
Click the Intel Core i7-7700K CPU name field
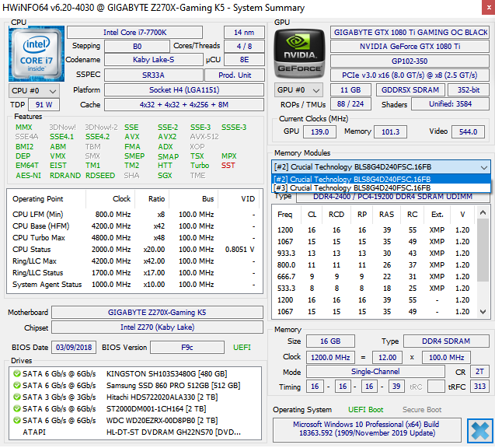(134, 33)
